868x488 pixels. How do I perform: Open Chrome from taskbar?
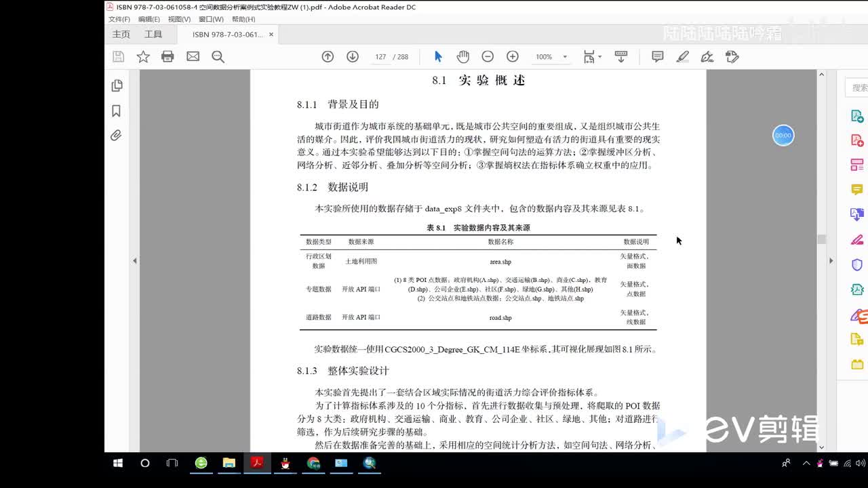(x=313, y=464)
